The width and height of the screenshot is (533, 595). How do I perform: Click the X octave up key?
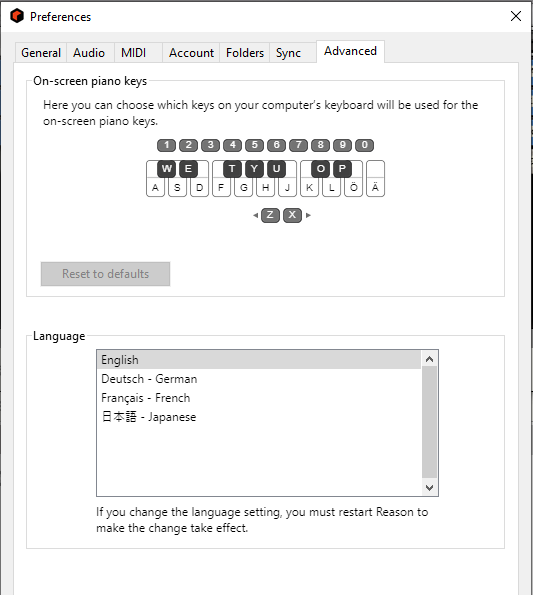(292, 215)
